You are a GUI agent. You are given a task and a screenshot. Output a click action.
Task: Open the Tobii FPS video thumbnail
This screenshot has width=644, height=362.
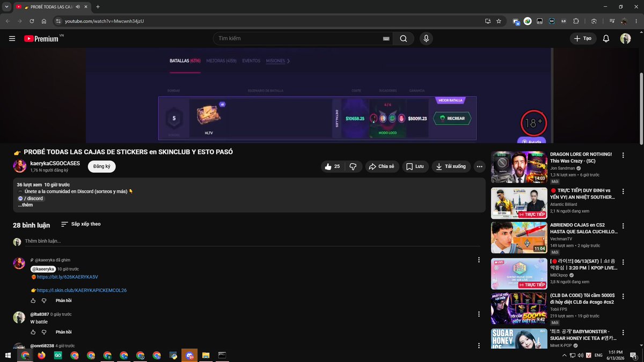click(x=519, y=308)
